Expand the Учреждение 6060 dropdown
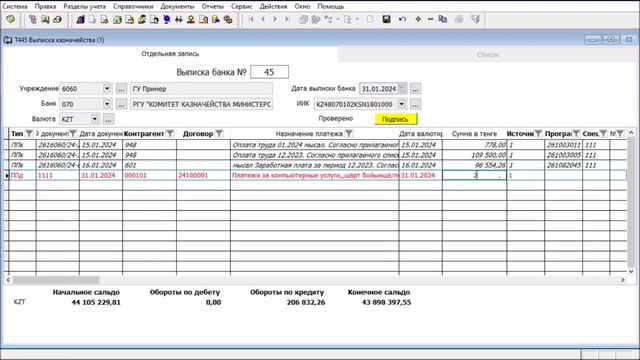 (x=107, y=88)
